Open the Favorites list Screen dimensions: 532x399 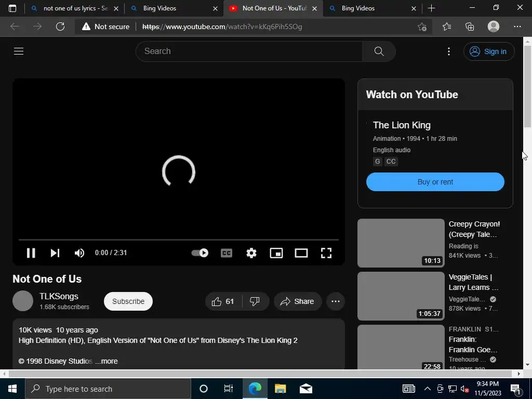click(x=447, y=26)
